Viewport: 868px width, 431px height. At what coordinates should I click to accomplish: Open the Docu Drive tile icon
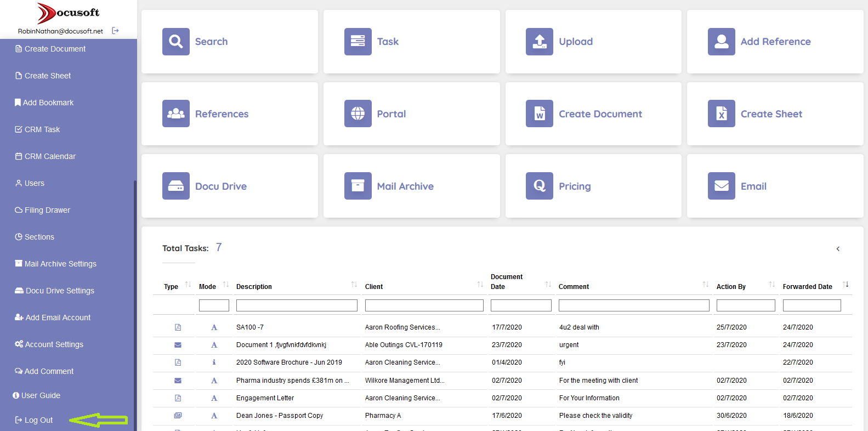point(176,186)
